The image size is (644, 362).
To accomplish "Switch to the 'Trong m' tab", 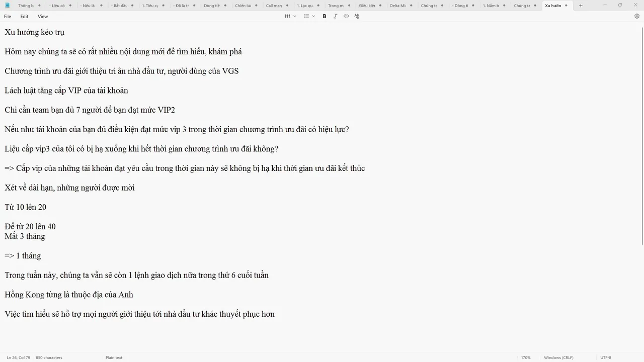I will 336,6.
